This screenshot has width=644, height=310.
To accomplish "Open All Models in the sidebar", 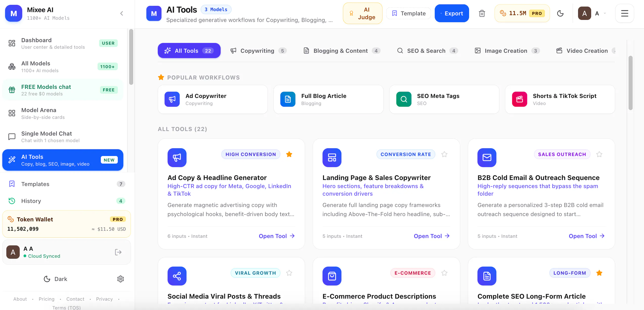I will (63, 67).
